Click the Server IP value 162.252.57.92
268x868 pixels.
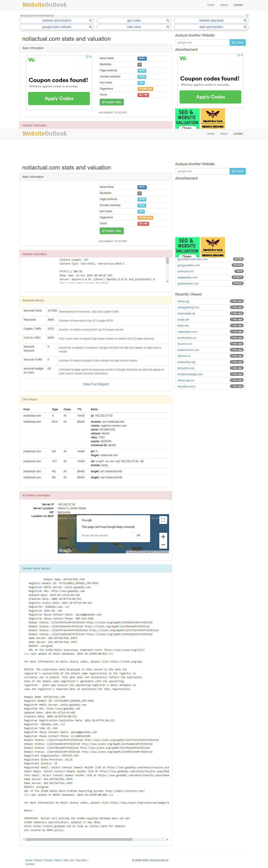point(67,504)
